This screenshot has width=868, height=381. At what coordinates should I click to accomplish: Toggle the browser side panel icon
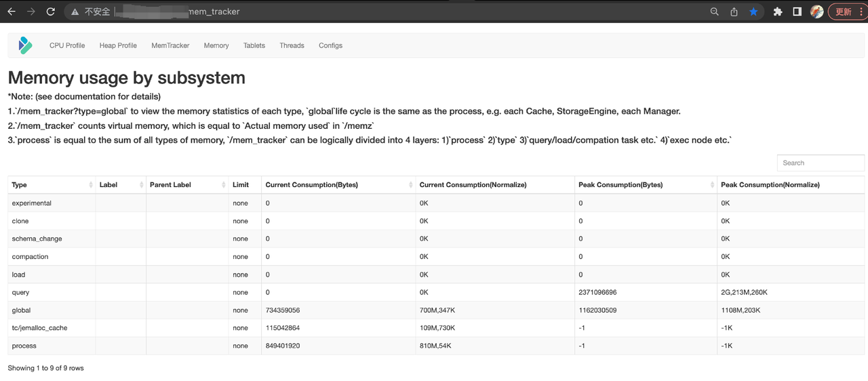(x=797, y=12)
